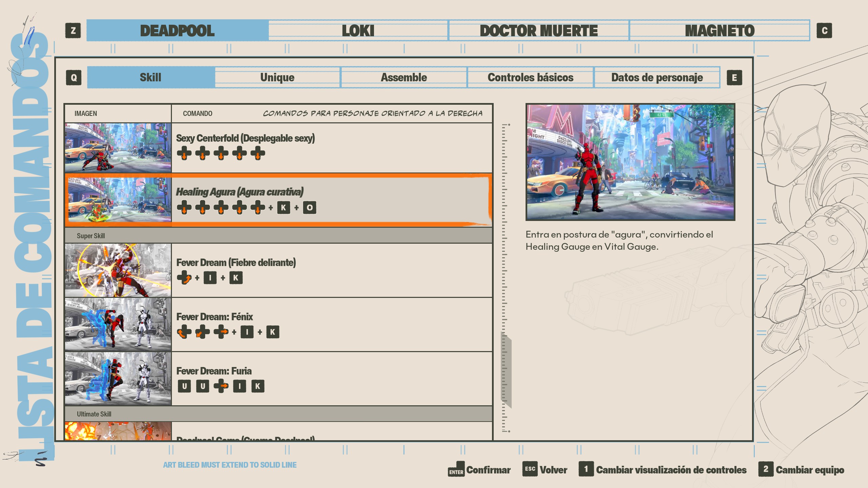868x488 pixels.
Task: Click the K key icon in Fever Dream (Fiebre delirante)
Action: 236,278
